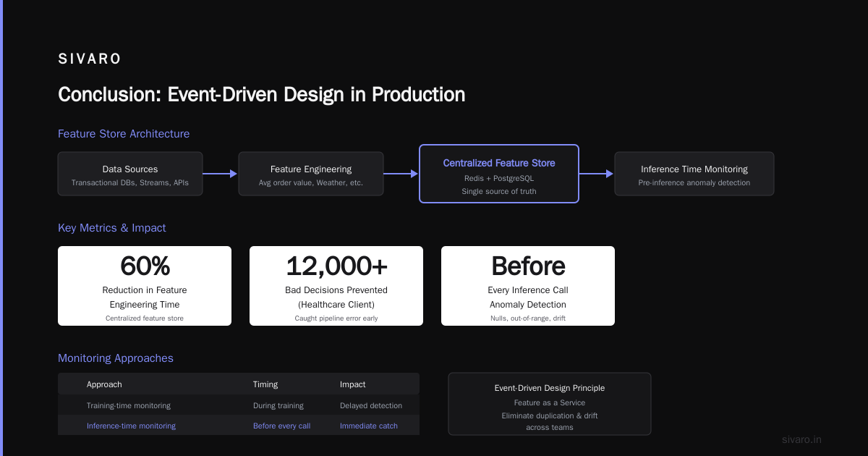Screen dimensions: 868x456
Task: Click the Timing column header
Action: [265, 384]
